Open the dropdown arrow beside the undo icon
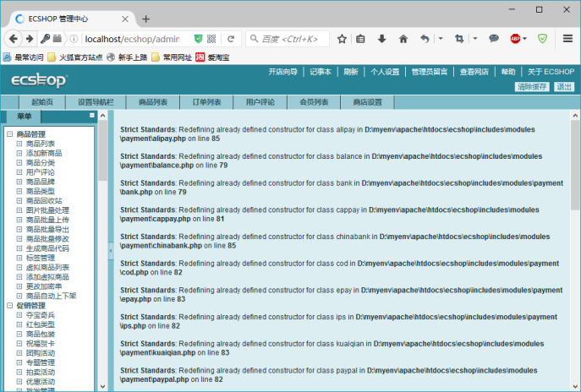The image size is (581, 392). pyautogui.click(x=441, y=39)
